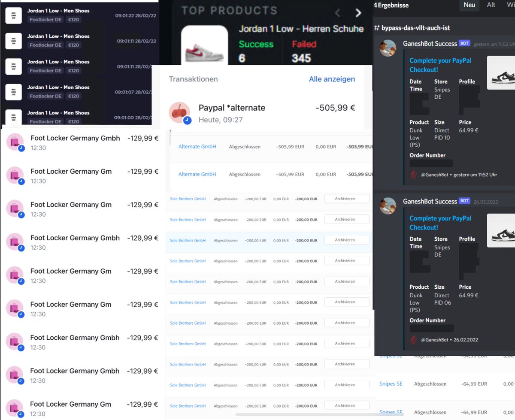Click the Direct PID 10 size value

(x=442, y=134)
